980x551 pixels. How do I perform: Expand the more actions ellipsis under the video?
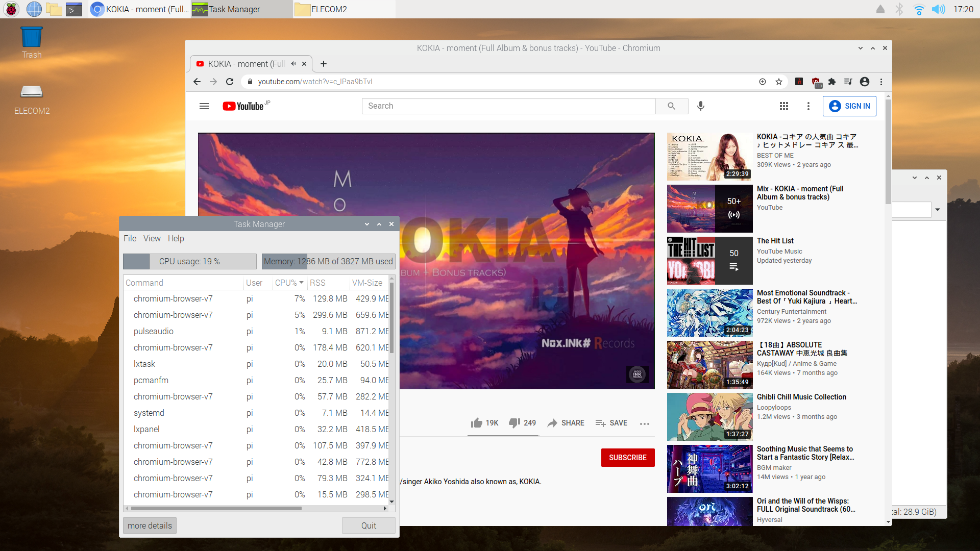point(645,423)
